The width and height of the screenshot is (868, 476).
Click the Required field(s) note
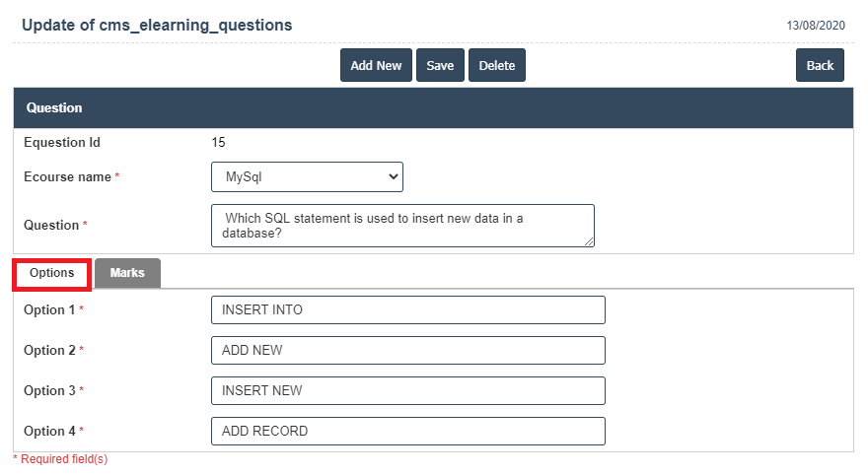point(61,460)
